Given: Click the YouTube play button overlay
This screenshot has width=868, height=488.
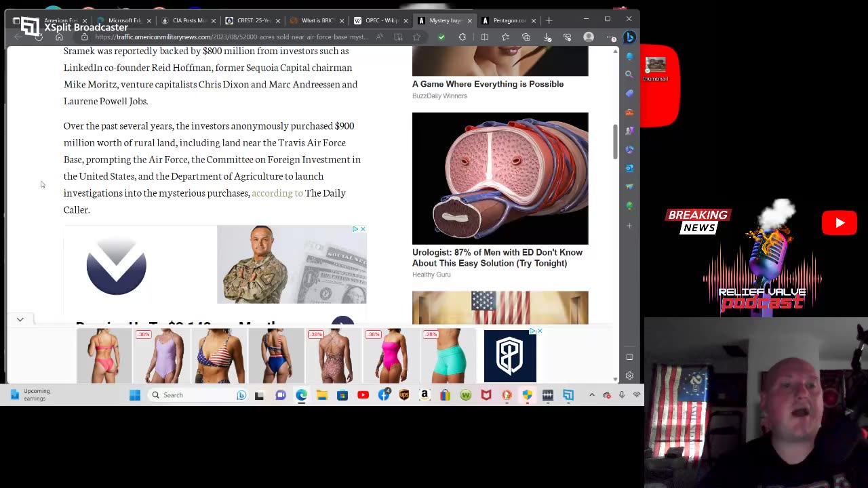Looking at the screenshot, I should click(x=840, y=223).
